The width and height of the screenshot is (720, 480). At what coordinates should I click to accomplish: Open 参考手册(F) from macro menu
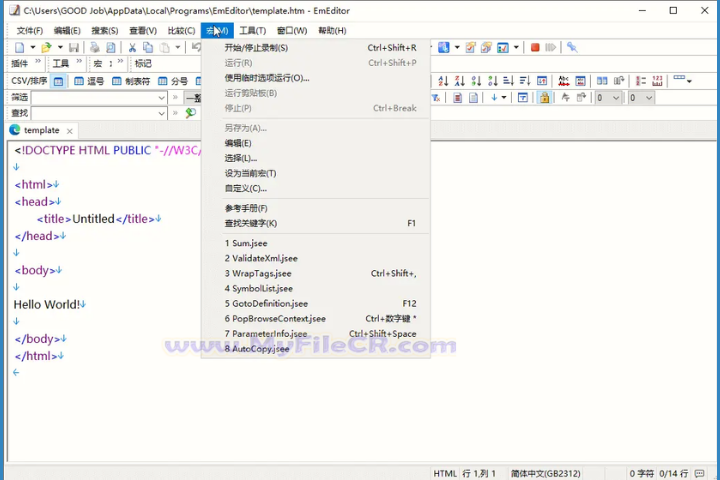316,209
